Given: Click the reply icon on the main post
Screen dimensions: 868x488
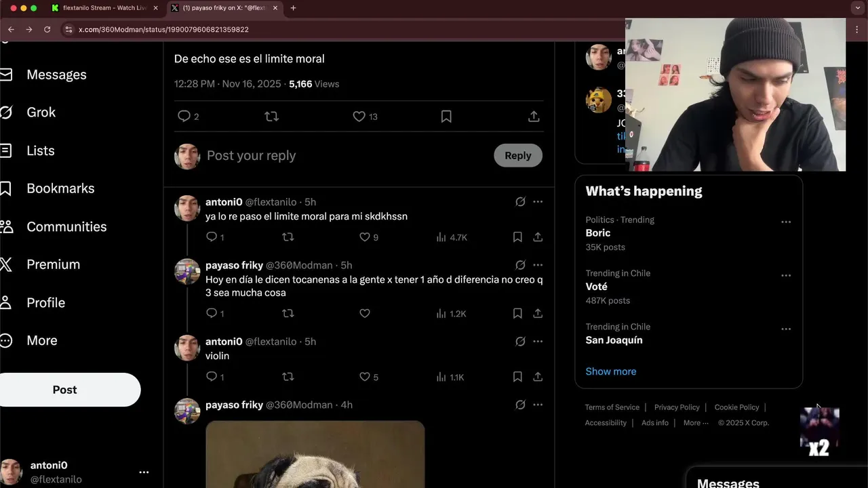Looking at the screenshot, I should coord(184,117).
